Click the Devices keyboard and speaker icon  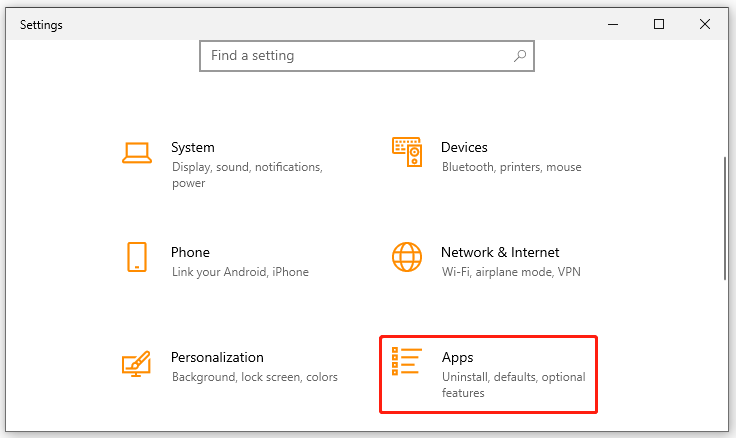pyautogui.click(x=407, y=152)
